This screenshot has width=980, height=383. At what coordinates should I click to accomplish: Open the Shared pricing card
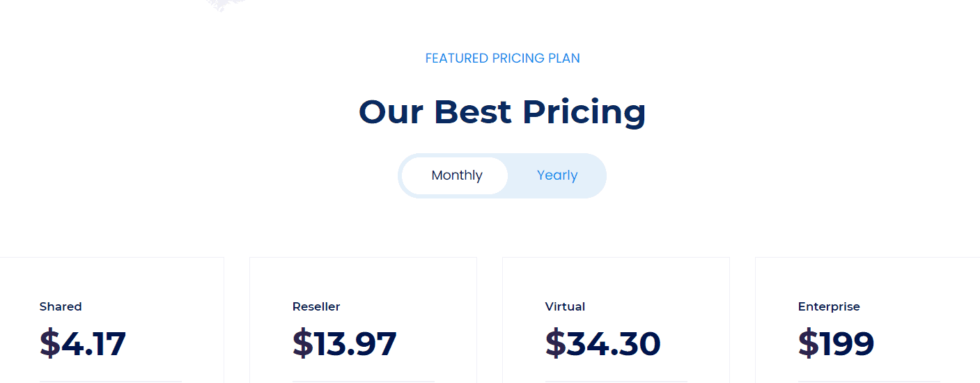[111, 320]
